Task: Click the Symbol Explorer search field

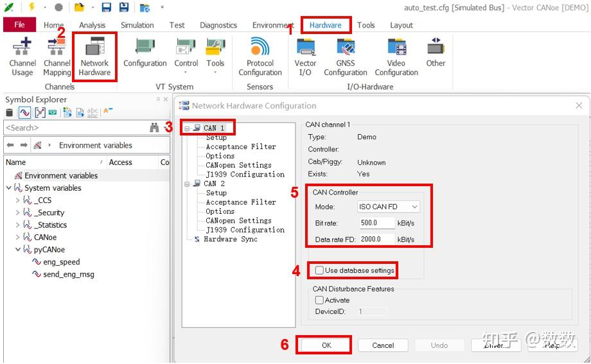Action: pos(75,128)
